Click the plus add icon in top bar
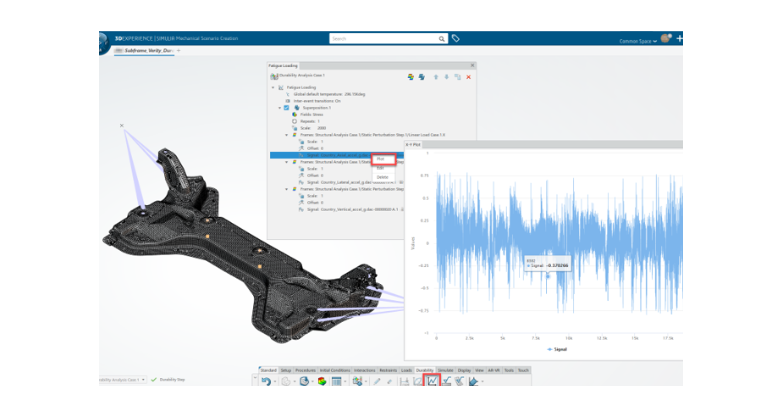Viewport: 764px width, 410px height. (680, 38)
